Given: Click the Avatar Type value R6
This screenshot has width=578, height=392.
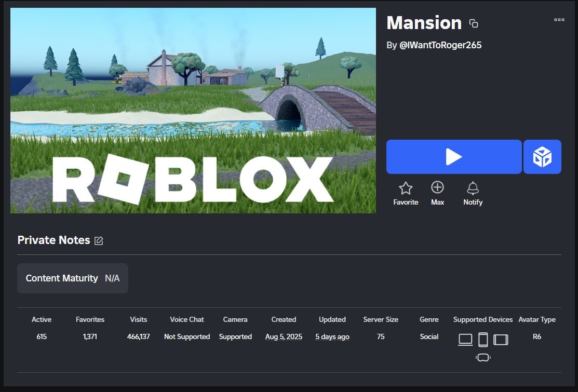Looking at the screenshot, I should point(537,337).
